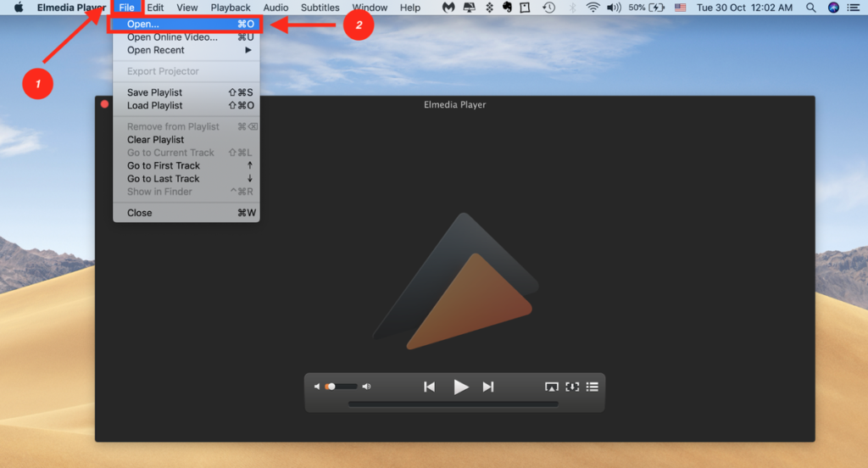Adjust the volume slider knob
This screenshot has height=468, width=868.
tap(331, 387)
